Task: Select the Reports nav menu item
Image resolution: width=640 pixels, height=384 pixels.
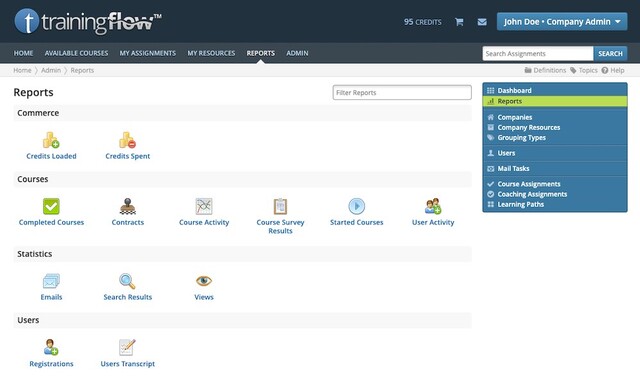Action: (x=260, y=53)
